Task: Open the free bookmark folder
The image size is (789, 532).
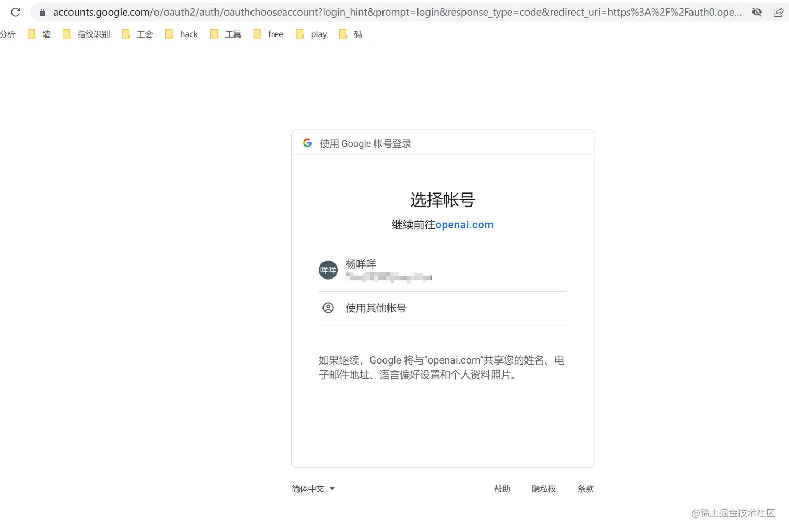Action: click(268, 34)
